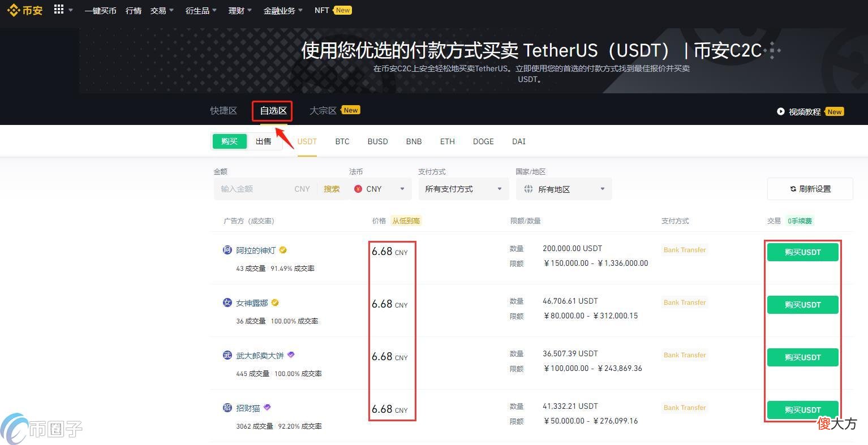Click Bank Transfer tag for 招财猫
Screen dimensions: 868x445
685,408
